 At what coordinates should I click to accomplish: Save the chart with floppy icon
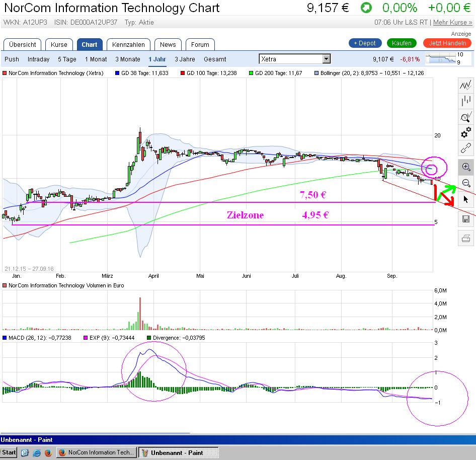(466, 219)
